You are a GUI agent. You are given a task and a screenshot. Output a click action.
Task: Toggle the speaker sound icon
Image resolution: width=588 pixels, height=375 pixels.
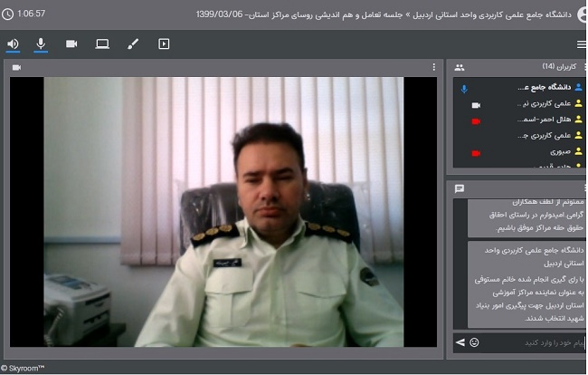[13, 43]
